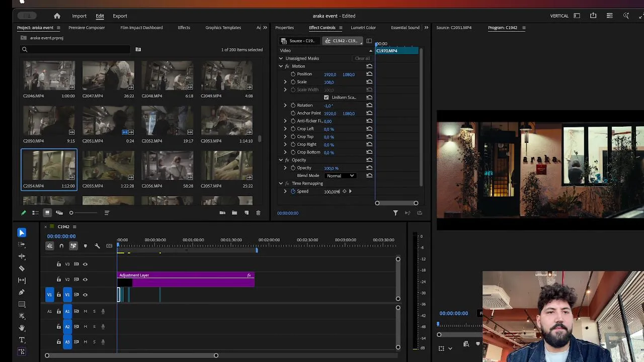Delete selected item with trash icon
644x362 pixels.
258,213
